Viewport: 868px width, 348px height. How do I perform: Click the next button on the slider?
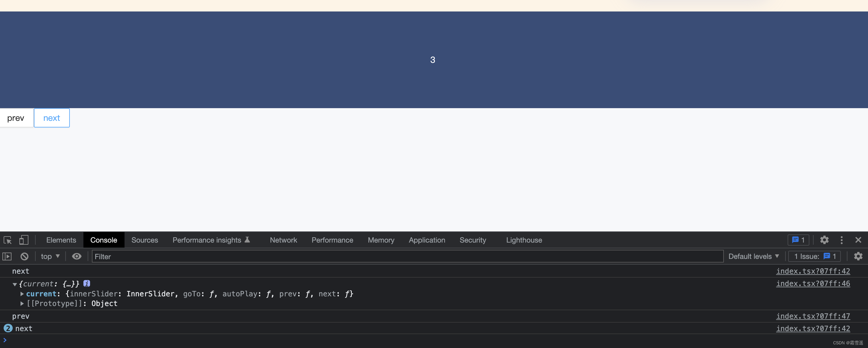pyautogui.click(x=51, y=118)
